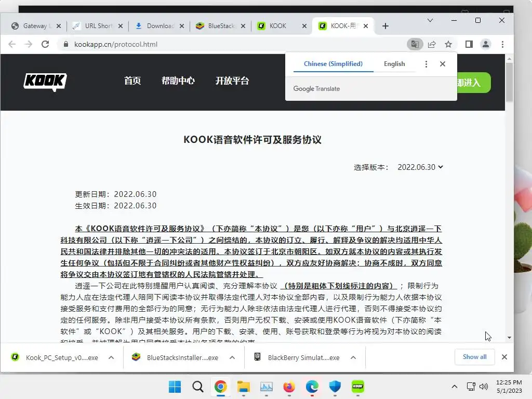
Task: Open Firefox from the taskbar
Action: (289, 387)
